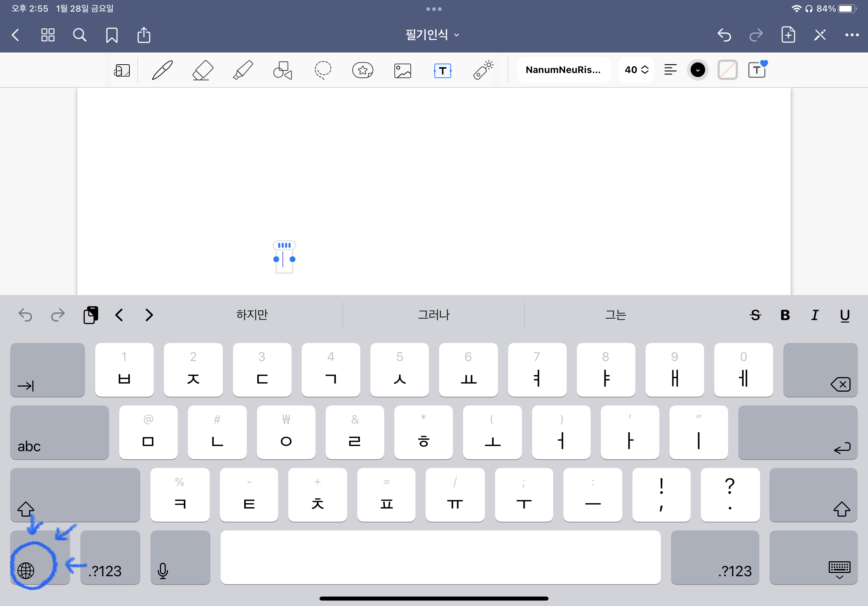
Task: Change the font size 40 stepper
Action: 636,70
